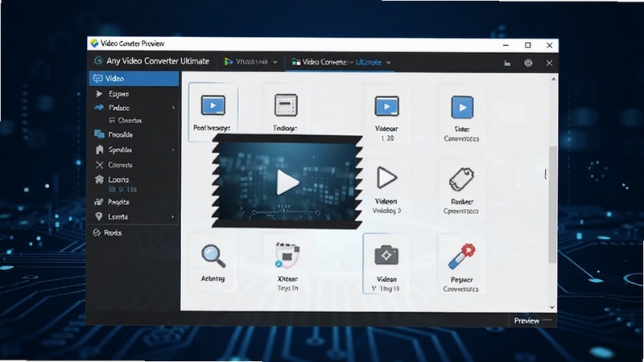Click the Any Video Converter Ultimate logo
644x362 pixels.
tap(98, 61)
